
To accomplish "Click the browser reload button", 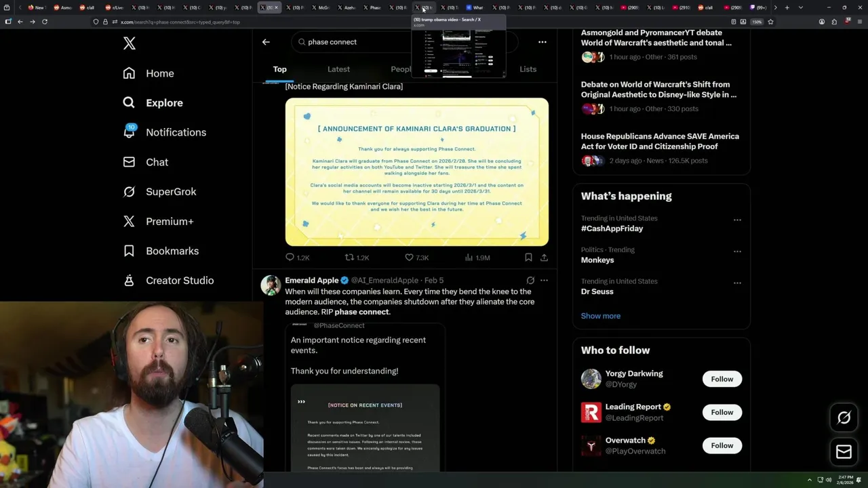I will 45,22.
